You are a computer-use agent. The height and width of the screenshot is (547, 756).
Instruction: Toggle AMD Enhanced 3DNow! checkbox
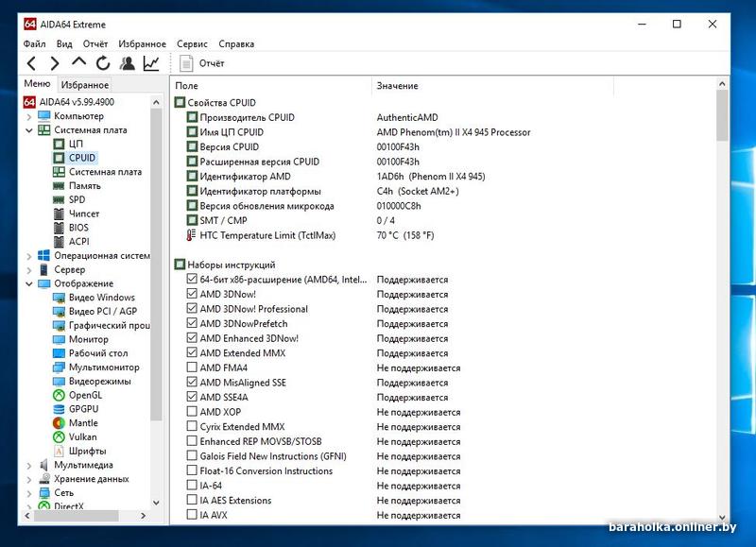(192, 338)
